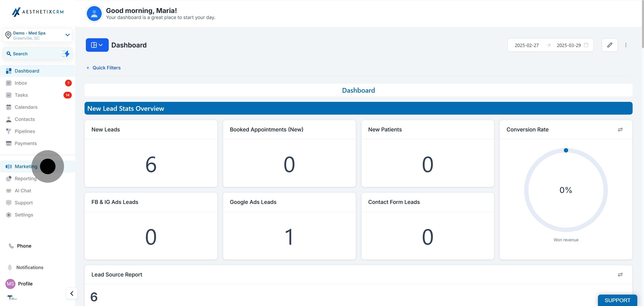The height and width of the screenshot is (306, 644).
Task: Go to Pipelines menu item
Action: click(x=25, y=131)
